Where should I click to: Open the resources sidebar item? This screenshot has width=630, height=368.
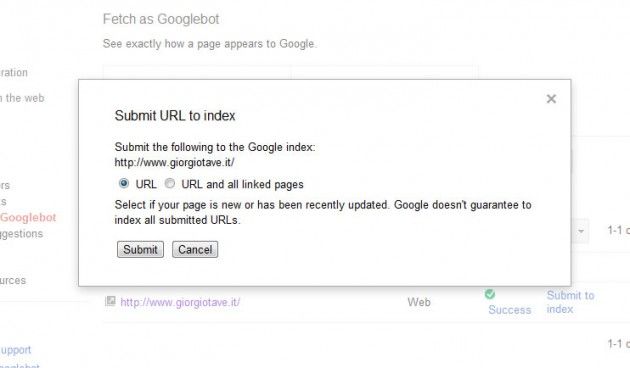tap(13, 280)
